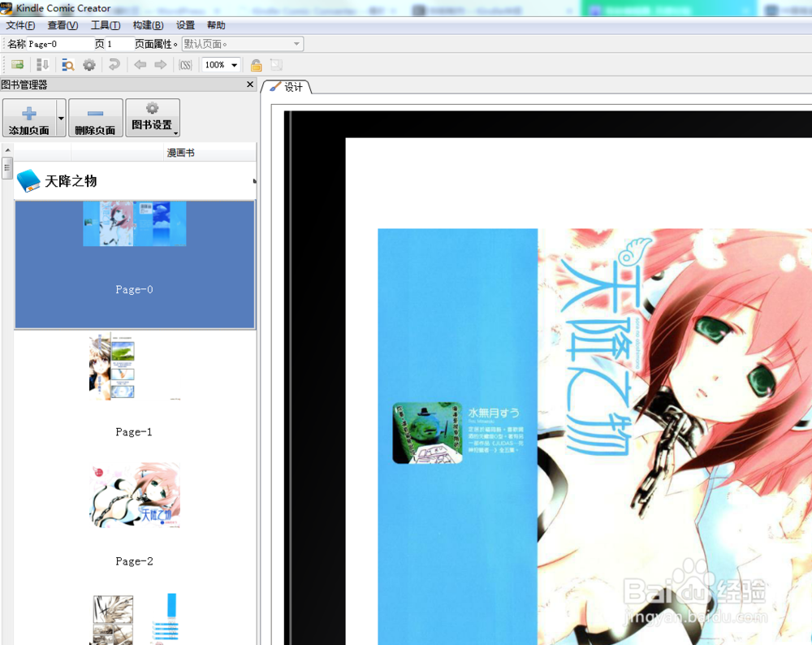Click the Kindle Comic Creator title bar icon
Viewport: 812px width, 645px height.
[6, 8]
